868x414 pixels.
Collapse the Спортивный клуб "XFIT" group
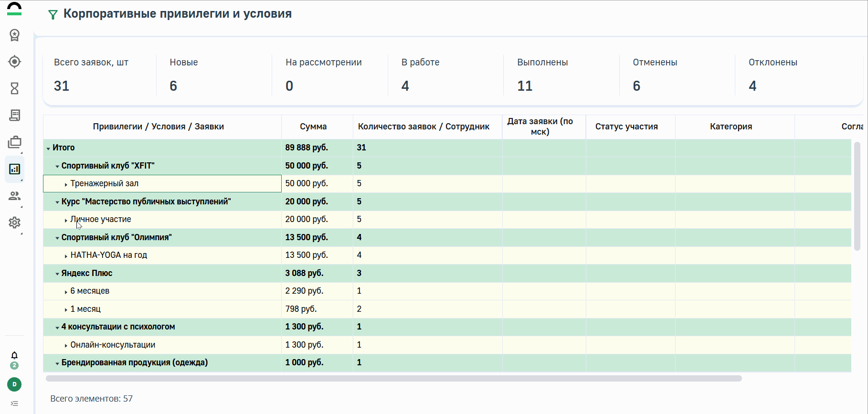(x=57, y=167)
